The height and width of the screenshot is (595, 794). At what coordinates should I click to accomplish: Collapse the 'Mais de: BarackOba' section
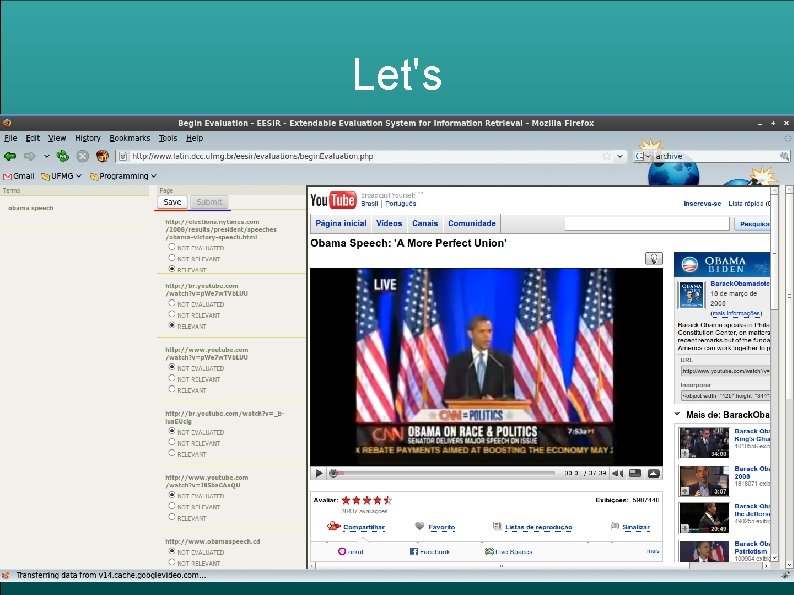pos(678,414)
